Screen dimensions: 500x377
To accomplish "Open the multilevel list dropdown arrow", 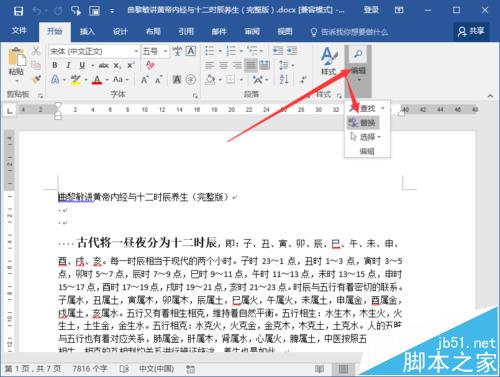I will [262, 51].
